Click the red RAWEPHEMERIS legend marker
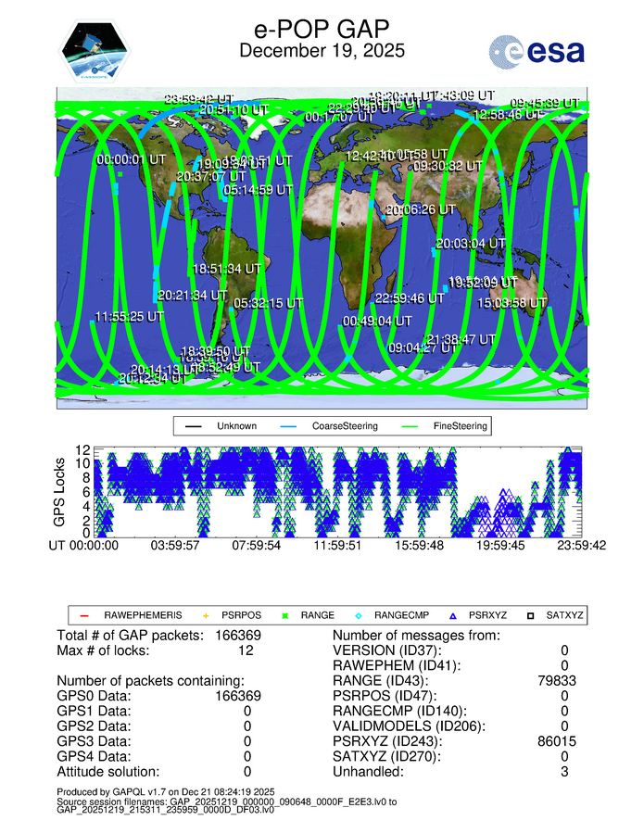 (x=82, y=614)
